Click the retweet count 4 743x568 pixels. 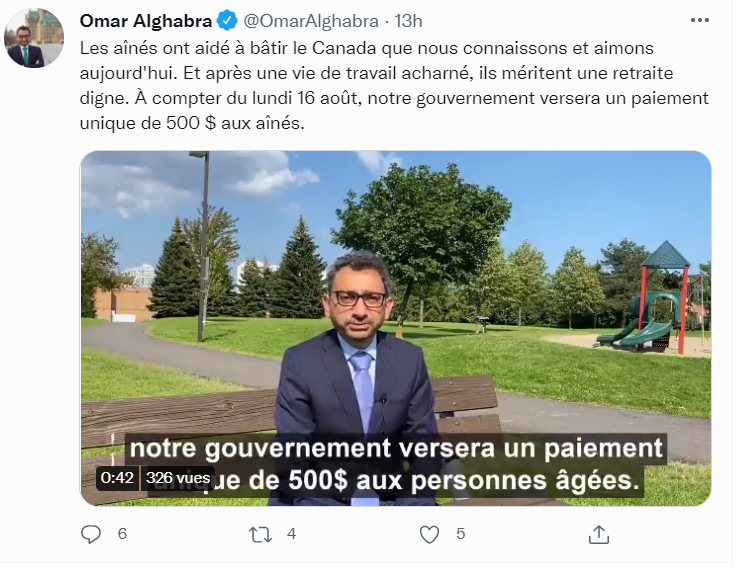(x=291, y=534)
